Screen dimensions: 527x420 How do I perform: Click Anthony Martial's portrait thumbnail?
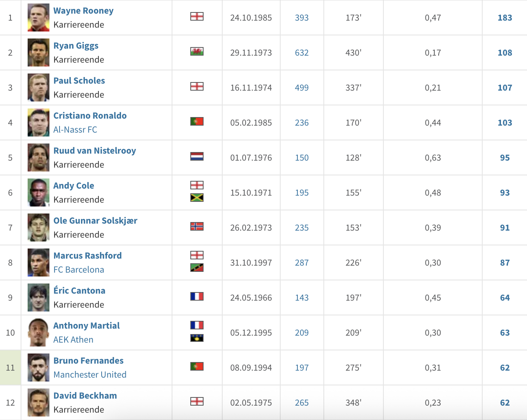(x=39, y=332)
